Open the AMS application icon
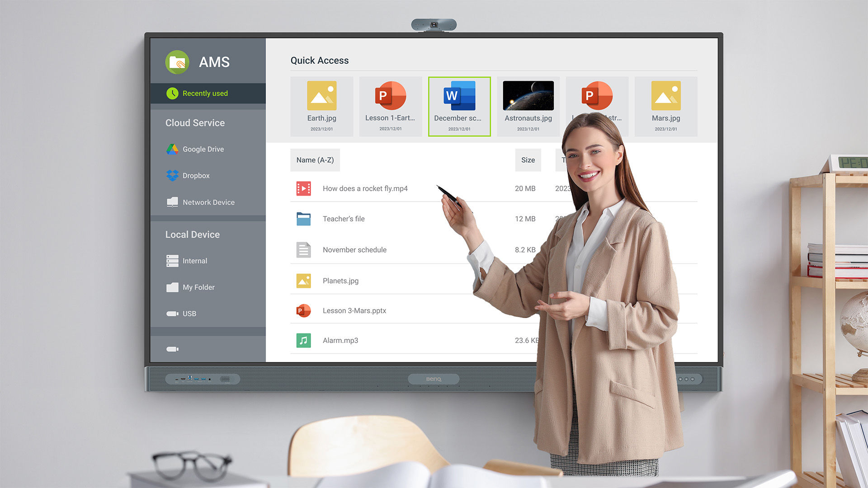The height and width of the screenshot is (488, 868). 176,62
